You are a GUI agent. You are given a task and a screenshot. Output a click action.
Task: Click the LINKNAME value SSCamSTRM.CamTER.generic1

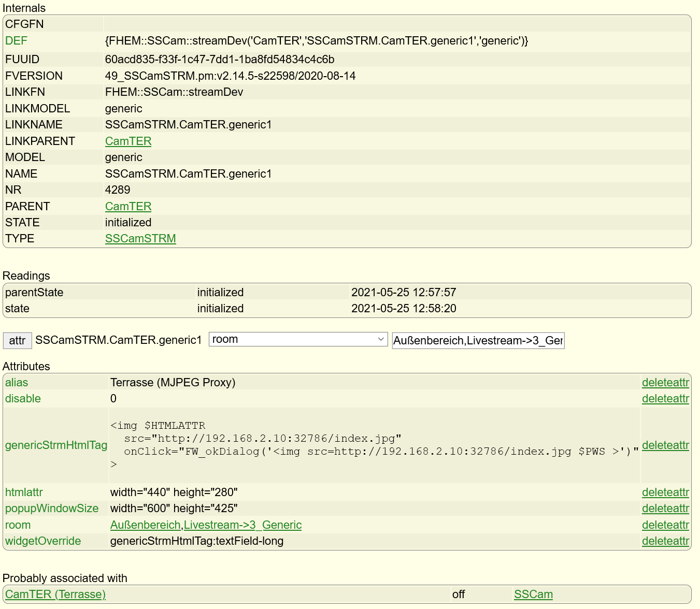click(188, 125)
